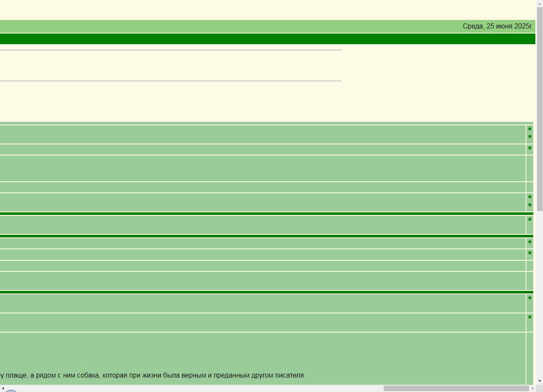Image resolution: width=543 pixels, height=392 pixels.
Task: Click asterisk directly below second dark green divider
Action: click(x=529, y=243)
